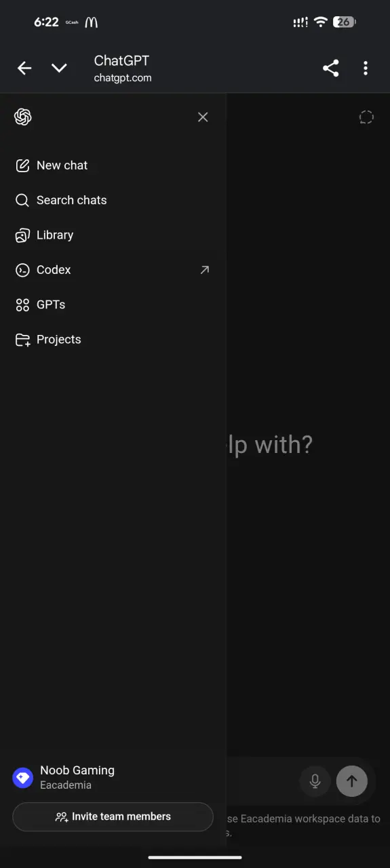
Task: Close the sidebar with the X icon
Action: click(x=203, y=117)
